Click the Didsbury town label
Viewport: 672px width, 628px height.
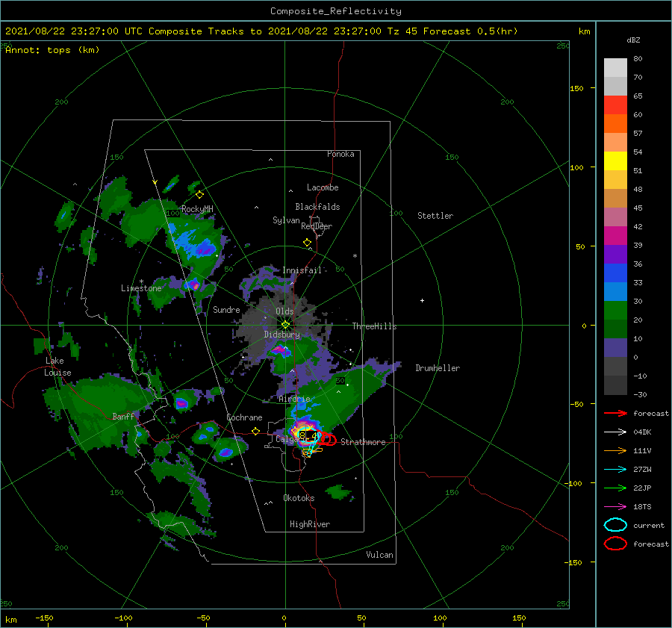(281, 335)
